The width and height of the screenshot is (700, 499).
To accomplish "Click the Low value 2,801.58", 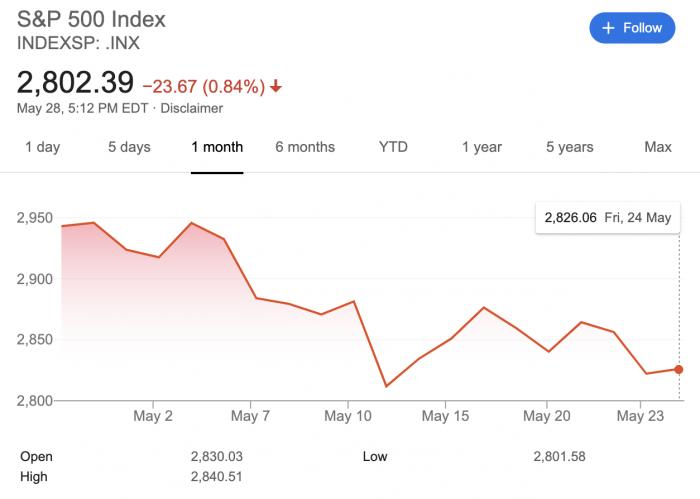I will (x=559, y=457).
